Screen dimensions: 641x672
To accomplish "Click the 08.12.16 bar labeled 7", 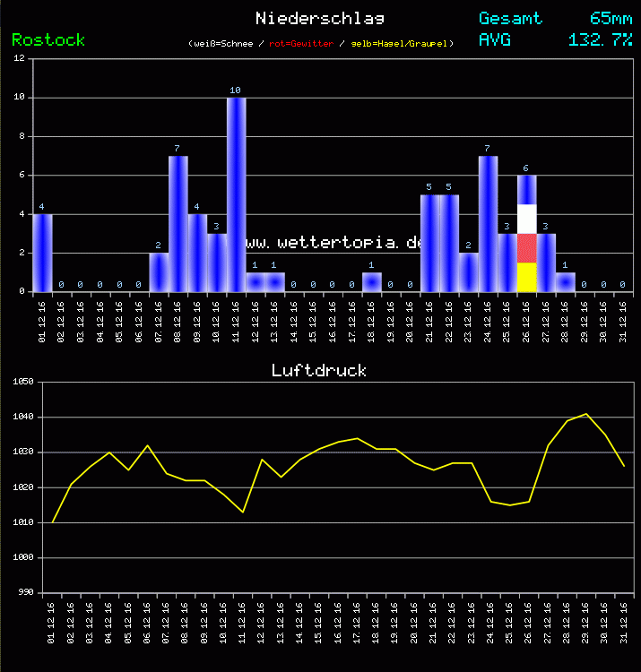I will [x=178, y=224].
